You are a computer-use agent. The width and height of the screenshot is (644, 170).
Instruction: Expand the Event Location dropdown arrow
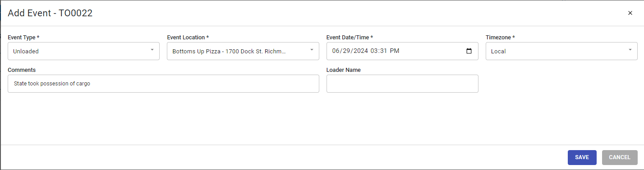coord(312,50)
